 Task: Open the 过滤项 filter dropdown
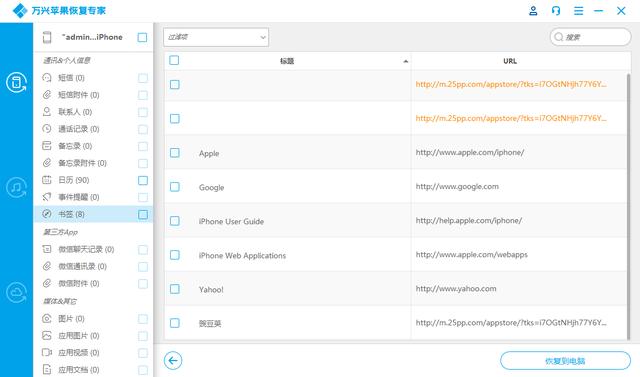216,37
